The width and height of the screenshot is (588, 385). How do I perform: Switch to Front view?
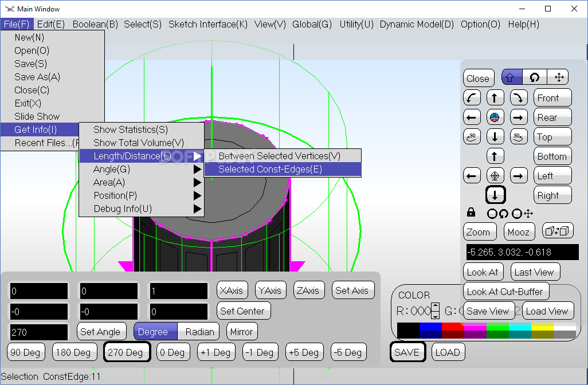pos(552,98)
